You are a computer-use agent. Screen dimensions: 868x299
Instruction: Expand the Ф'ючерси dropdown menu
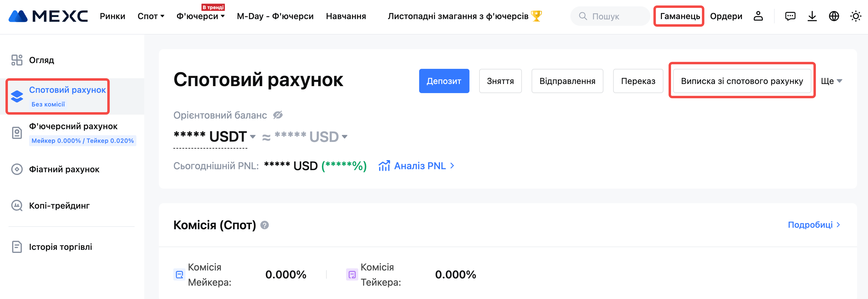[x=201, y=16]
